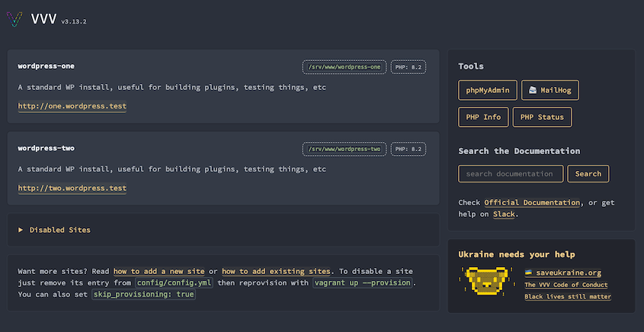Click the VVV logo icon

(14, 19)
